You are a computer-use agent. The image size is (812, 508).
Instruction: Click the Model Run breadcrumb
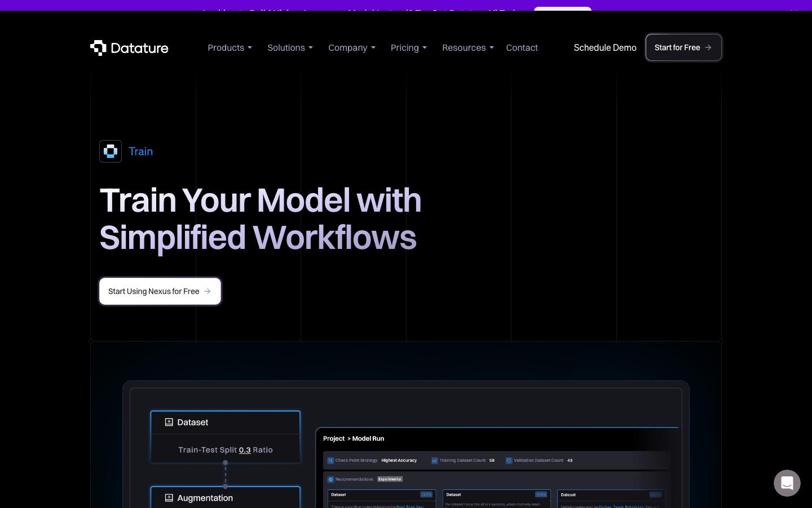368,439
